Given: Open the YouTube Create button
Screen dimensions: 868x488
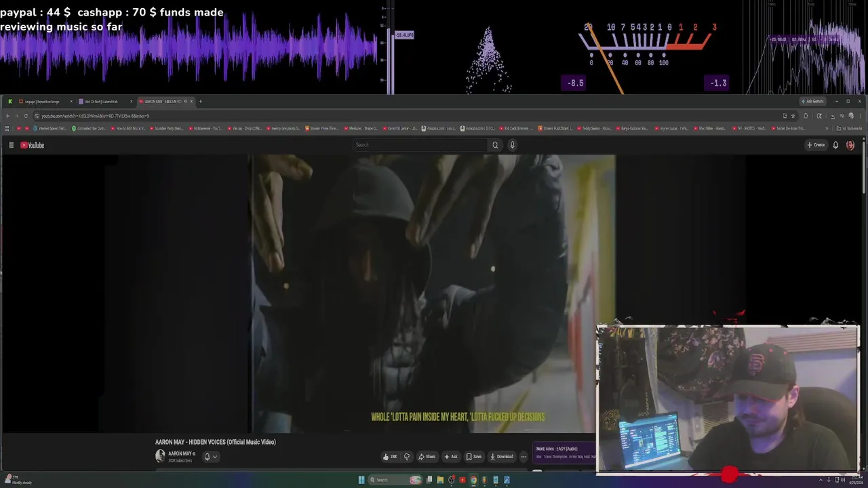Looking at the screenshot, I should tap(816, 145).
